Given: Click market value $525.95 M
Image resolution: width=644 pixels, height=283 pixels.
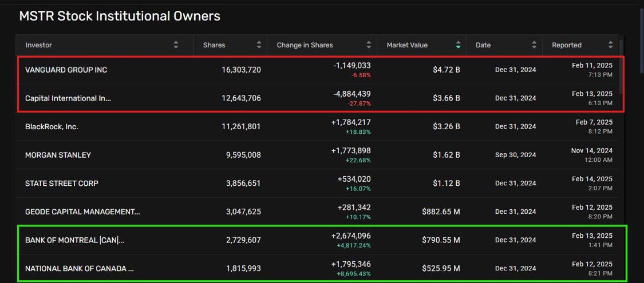Looking at the screenshot, I should [441, 269].
